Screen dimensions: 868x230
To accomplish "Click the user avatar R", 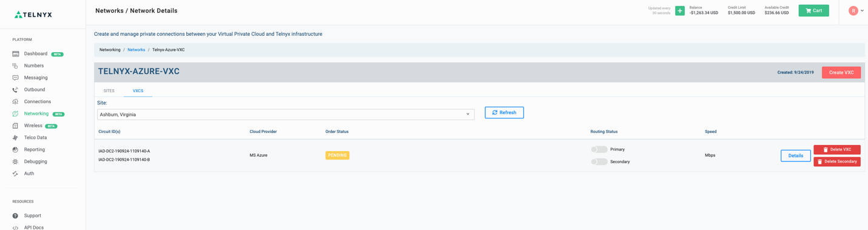I will pyautogui.click(x=853, y=11).
